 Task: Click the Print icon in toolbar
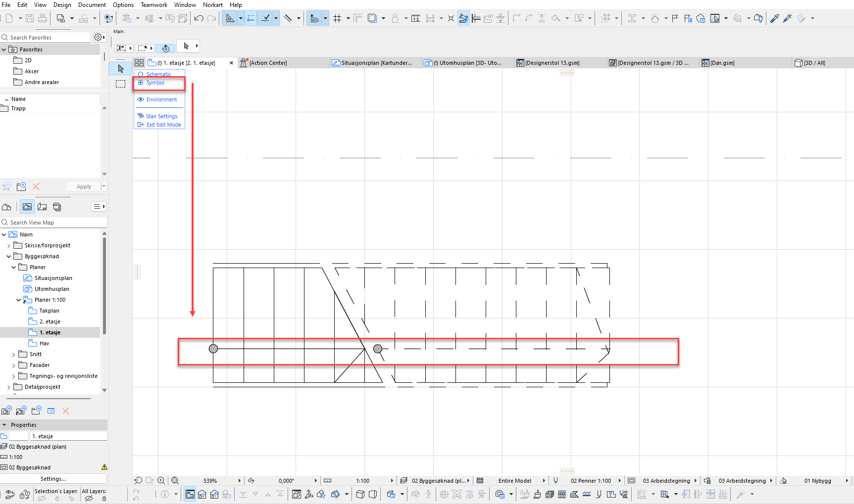click(43, 18)
